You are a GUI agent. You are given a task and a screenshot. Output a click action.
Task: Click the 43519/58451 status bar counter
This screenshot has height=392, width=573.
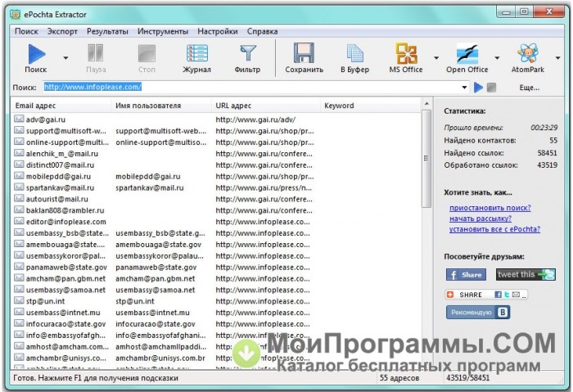click(467, 377)
